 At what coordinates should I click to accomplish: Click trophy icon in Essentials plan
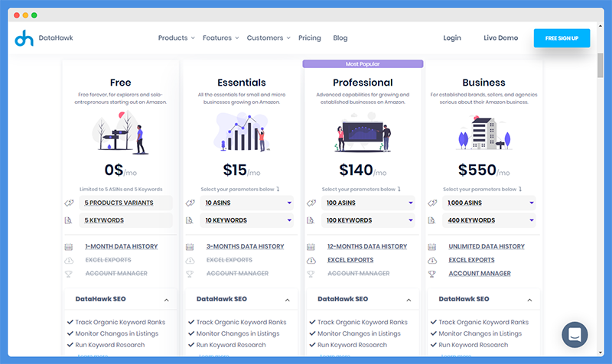(190, 274)
